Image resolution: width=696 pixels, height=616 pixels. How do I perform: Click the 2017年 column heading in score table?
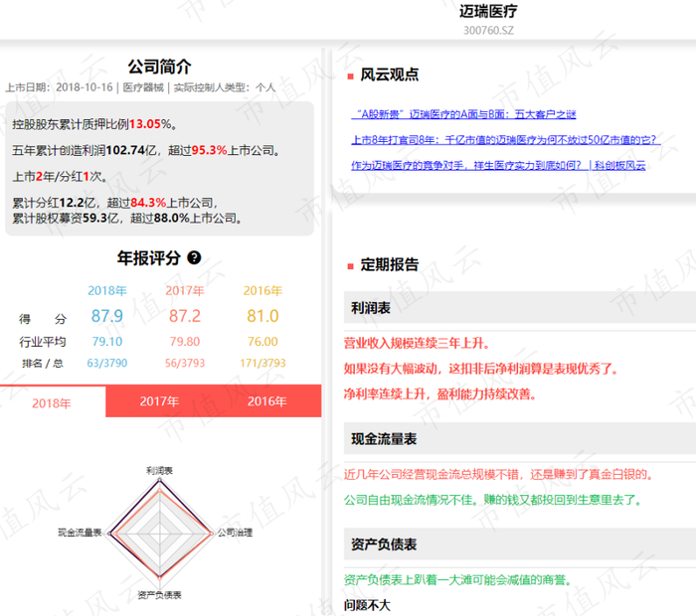(185, 290)
